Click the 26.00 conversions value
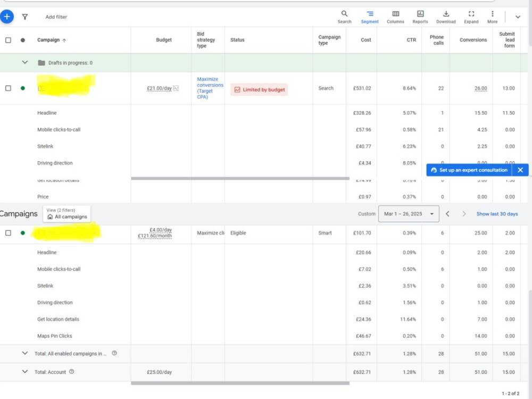The image size is (532, 399). coord(480,88)
